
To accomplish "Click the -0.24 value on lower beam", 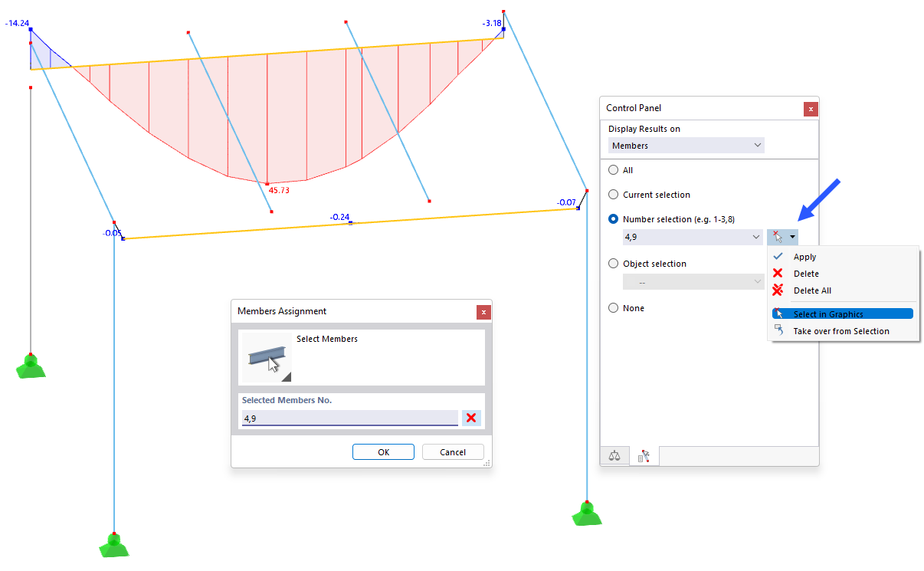I will coord(339,217).
